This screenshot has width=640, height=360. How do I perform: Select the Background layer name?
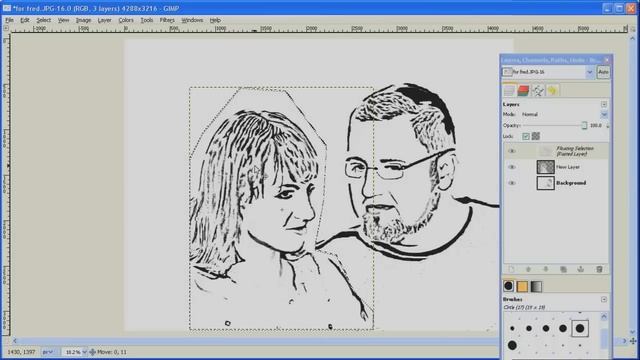pos(571,183)
